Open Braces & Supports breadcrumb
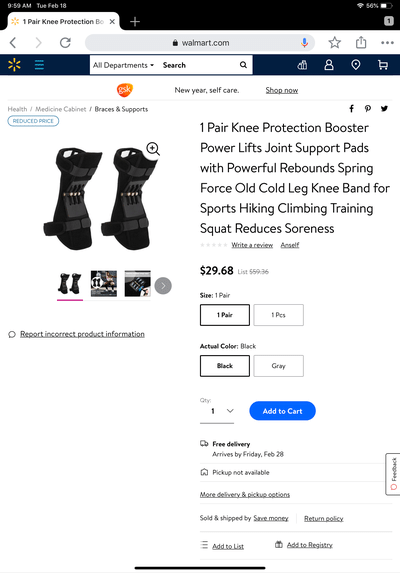 coord(121,109)
